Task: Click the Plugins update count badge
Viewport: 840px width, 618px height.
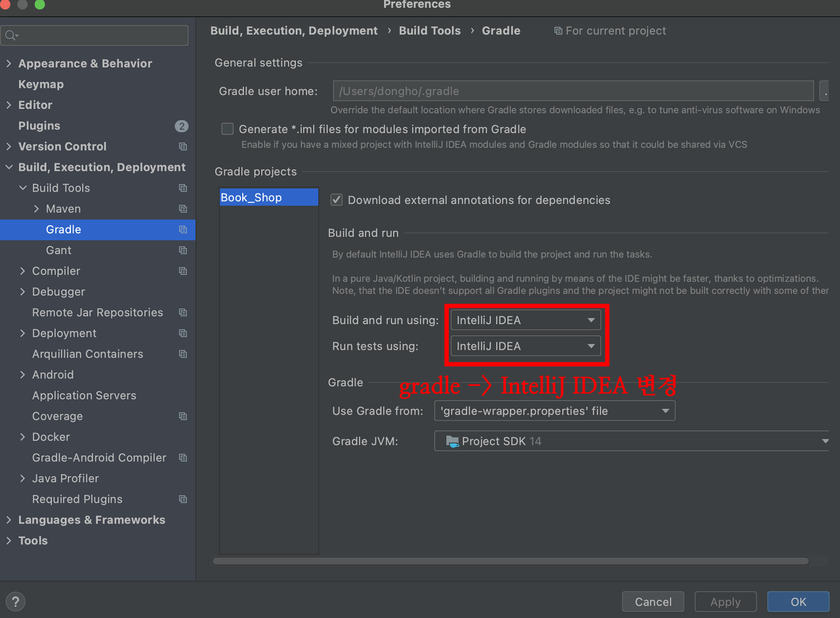Action: [x=182, y=126]
